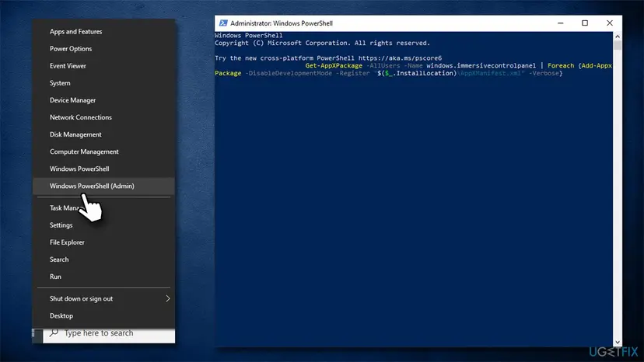Screen dimensions: 644x362
Task: Click the Foreach keyword in the command
Action: (561, 66)
